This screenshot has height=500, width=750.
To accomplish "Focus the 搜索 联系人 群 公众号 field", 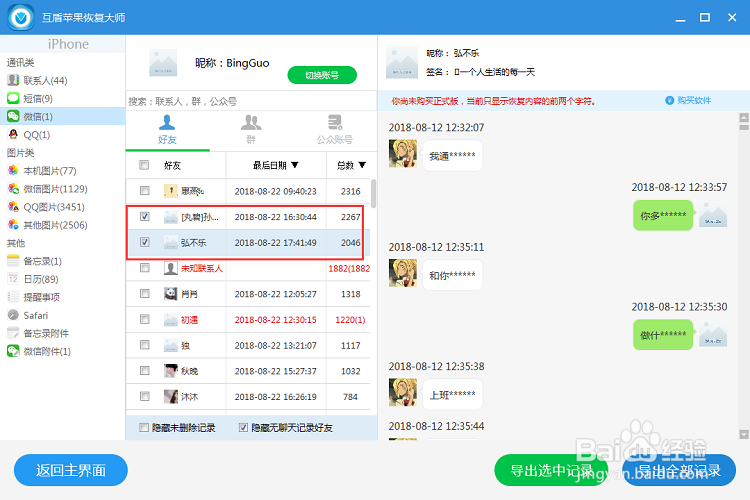I will [251, 101].
